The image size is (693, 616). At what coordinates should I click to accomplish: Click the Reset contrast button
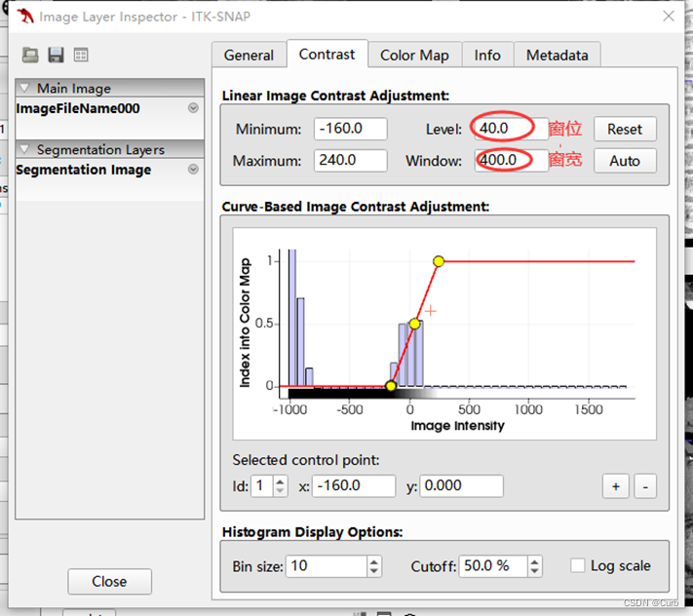[625, 129]
